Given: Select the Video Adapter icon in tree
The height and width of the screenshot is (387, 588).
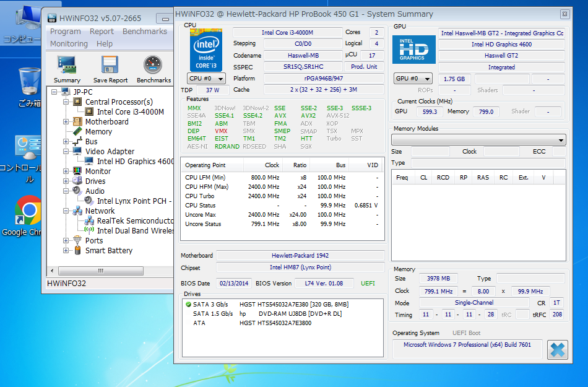Looking at the screenshot, I should (77, 151).
